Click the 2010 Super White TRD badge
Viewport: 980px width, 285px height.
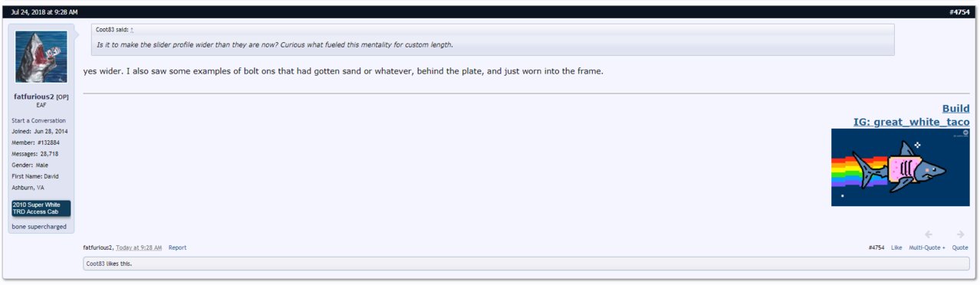point(41,208)
